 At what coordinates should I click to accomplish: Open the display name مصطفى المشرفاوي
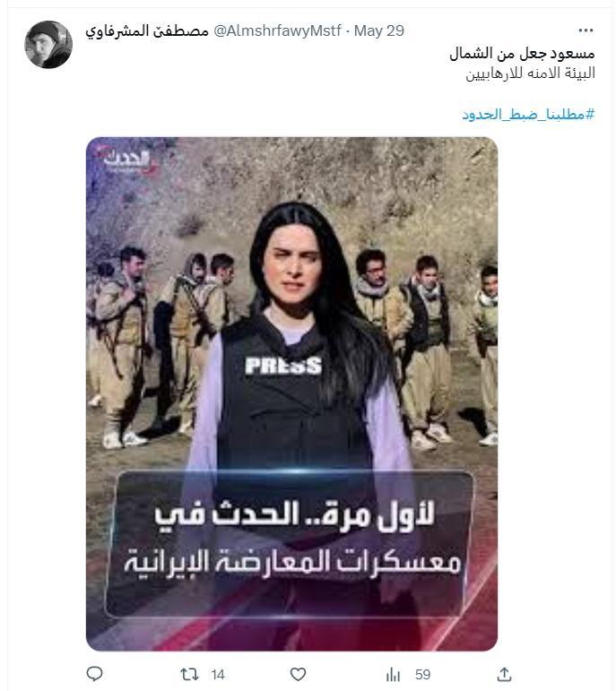click(x=147, y=30)
